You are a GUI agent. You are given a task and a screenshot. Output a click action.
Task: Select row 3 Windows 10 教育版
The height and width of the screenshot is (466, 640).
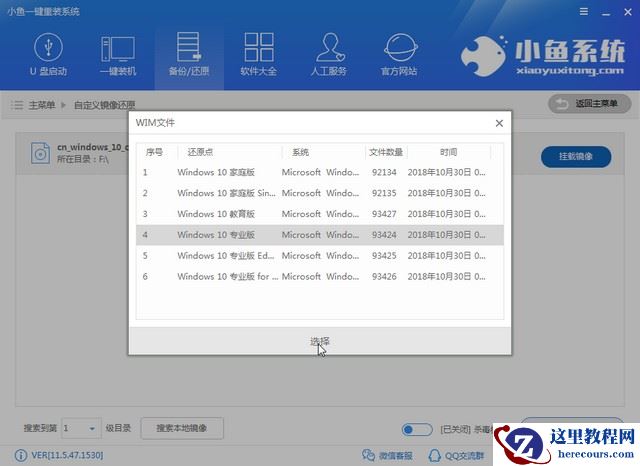tap(320, 214)
